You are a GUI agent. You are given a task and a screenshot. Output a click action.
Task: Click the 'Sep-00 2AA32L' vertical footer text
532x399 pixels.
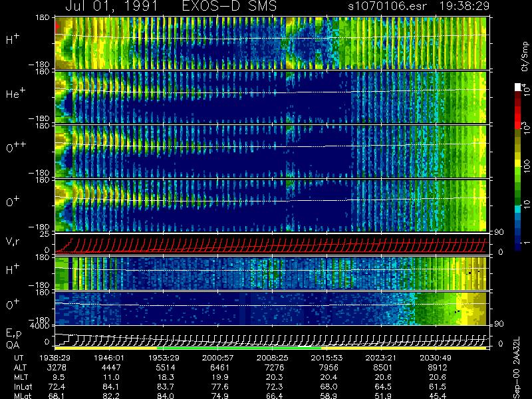click(x=516, y=368)
